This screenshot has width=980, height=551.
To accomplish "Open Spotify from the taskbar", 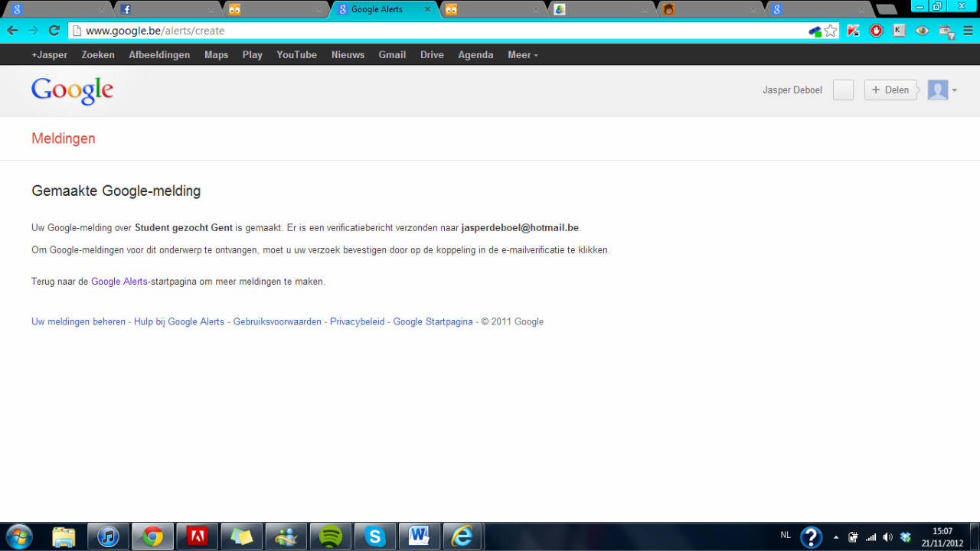I will coord(330,536).
